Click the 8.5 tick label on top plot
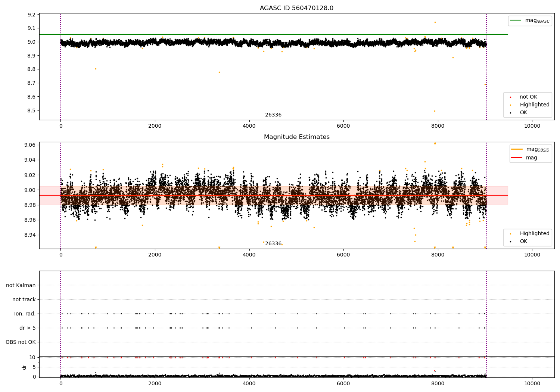 pos(32,111)
